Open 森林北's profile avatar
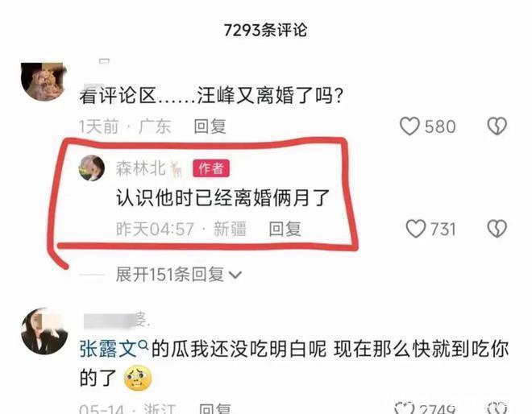The image size is (532, 414). 92,168
